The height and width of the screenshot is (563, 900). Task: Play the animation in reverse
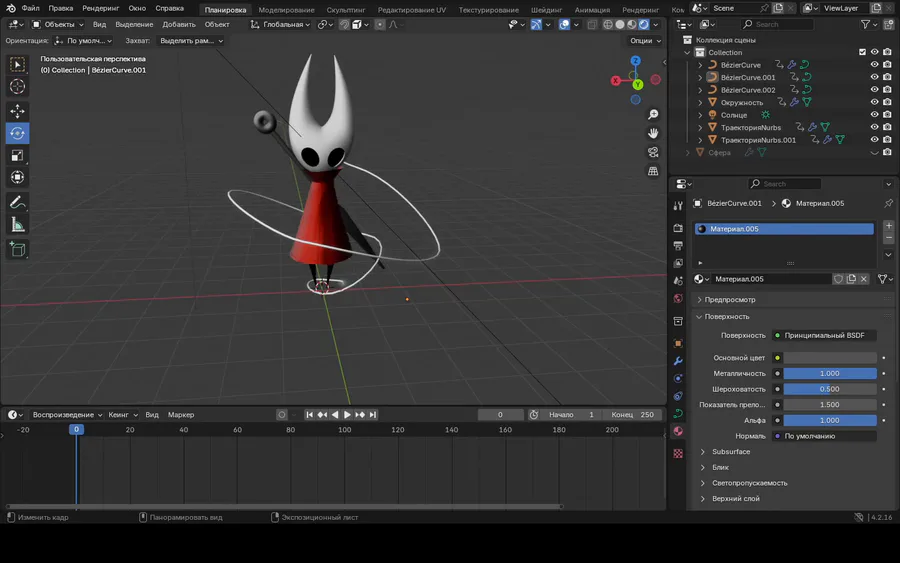[335, 415]
